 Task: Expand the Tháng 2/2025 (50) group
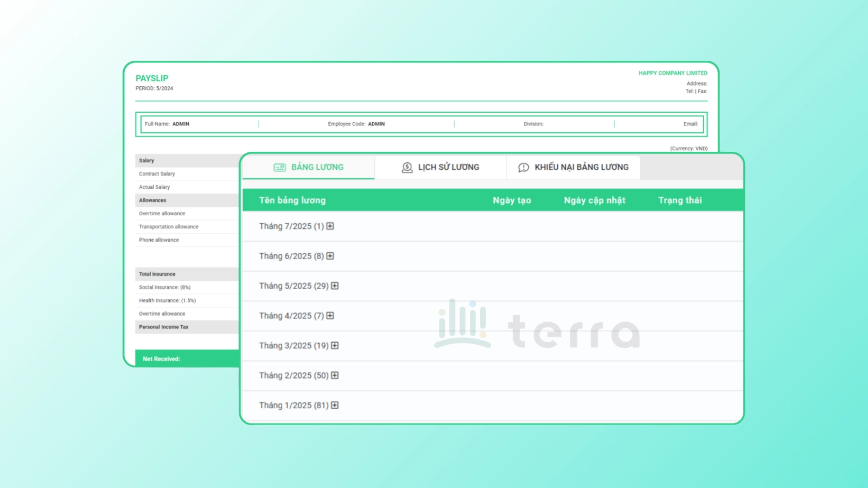click(x=335, y=375)
